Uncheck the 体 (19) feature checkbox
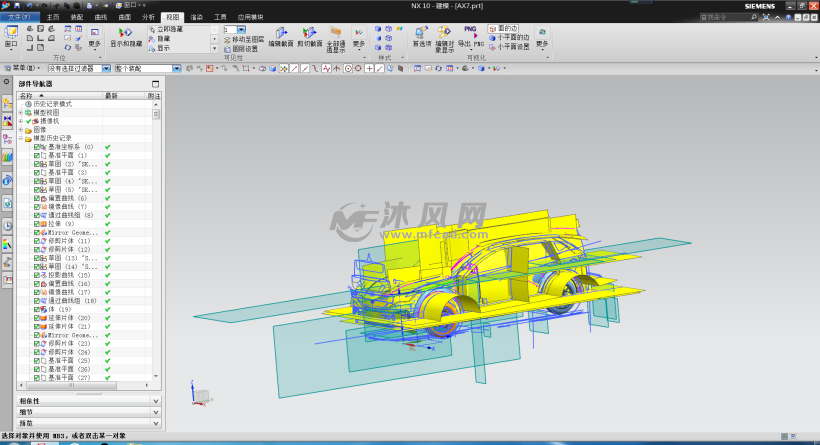 click(x=37, y=310)
